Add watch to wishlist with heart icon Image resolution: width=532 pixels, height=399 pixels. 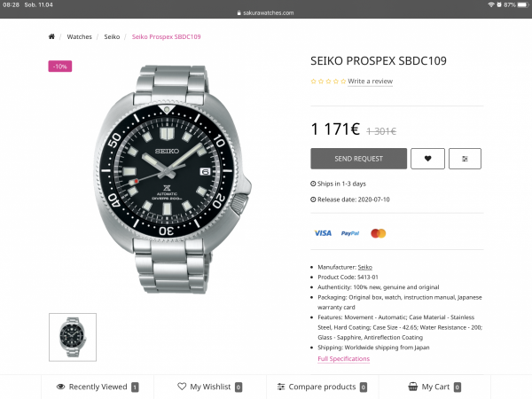point(428,159)
